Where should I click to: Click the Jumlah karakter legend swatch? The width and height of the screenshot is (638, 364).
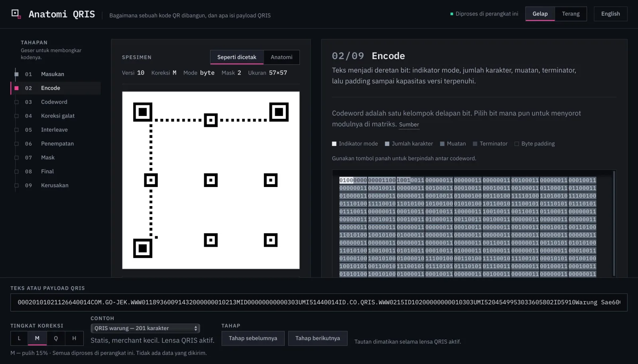pos(387,144)
